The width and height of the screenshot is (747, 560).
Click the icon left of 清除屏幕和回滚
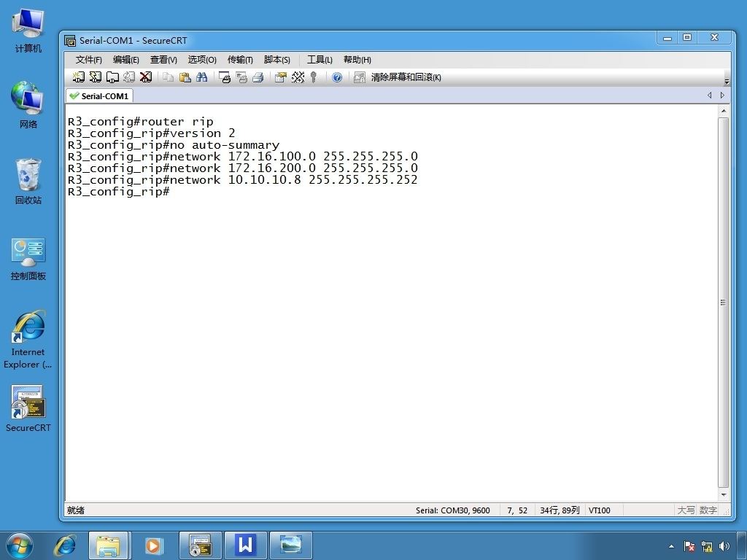(x=359, y=77)
